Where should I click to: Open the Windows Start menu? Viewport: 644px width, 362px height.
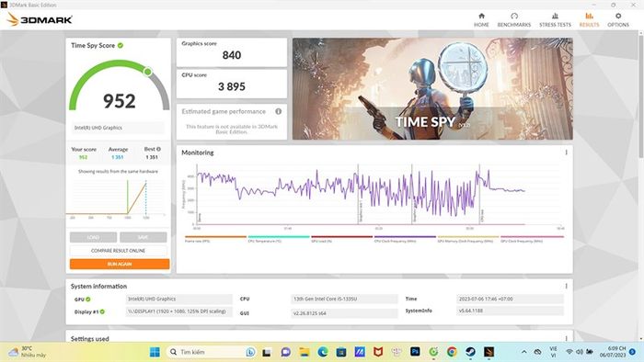tap(155, 352)
